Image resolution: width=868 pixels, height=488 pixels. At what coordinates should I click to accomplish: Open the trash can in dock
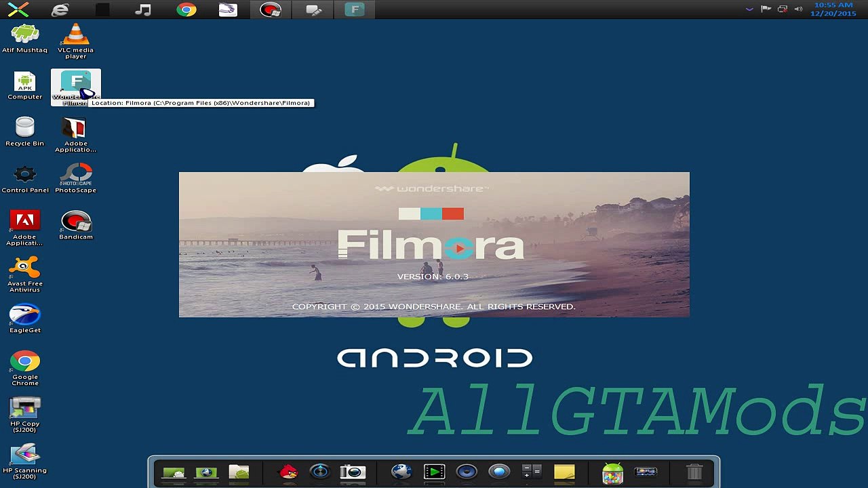pyautogui.click(x=694, y=472)
